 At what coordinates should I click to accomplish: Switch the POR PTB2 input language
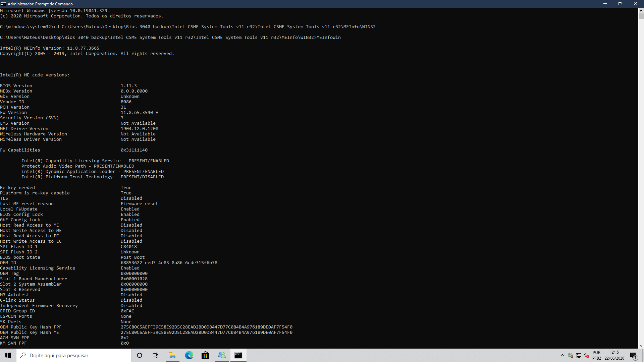tap(597, 355)
